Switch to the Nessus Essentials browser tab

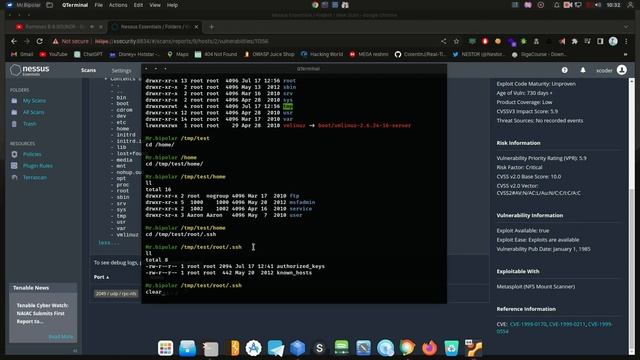tap(154, 27)
